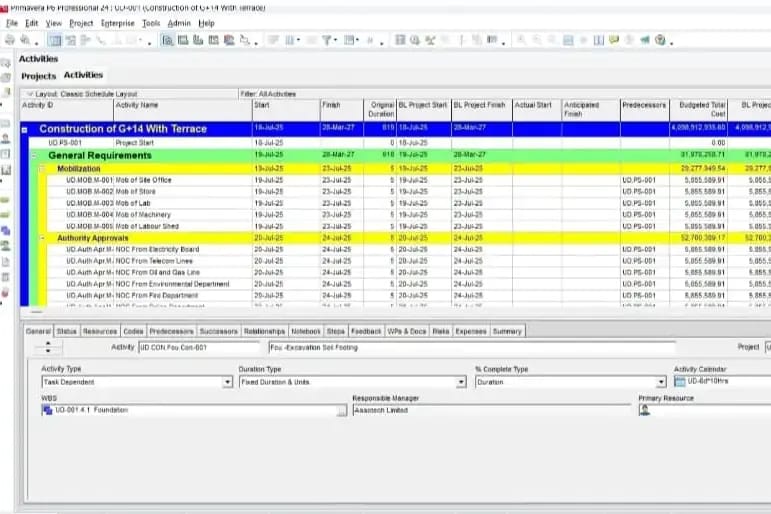
Task: Click the up arrow to go to the previous activity
Action: tap(48, 344)
